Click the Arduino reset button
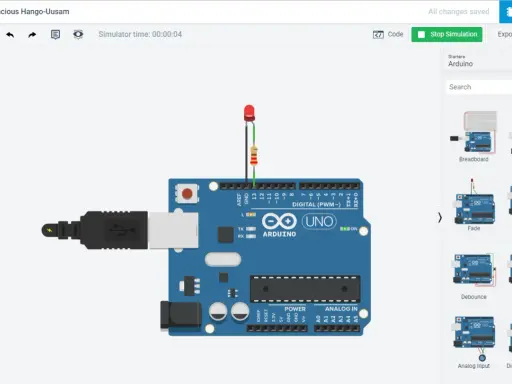This screenshot has width=512, height=384. [187, 193]
